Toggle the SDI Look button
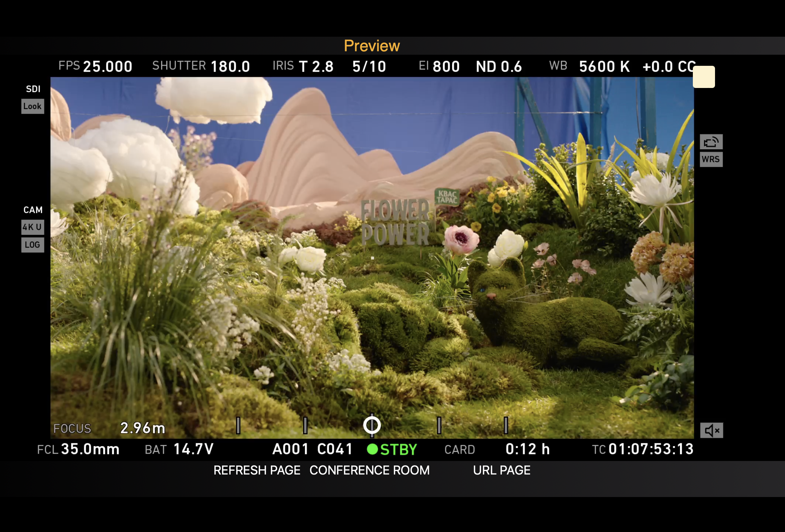The image size is (785, 532). tap(33, 106)
